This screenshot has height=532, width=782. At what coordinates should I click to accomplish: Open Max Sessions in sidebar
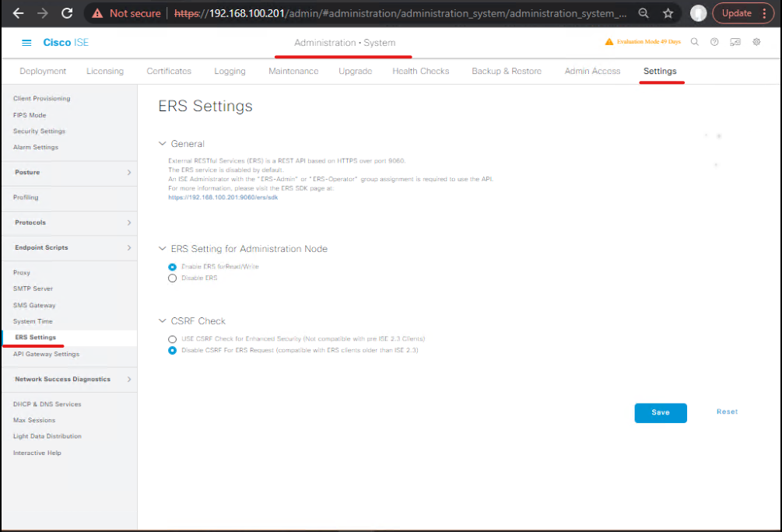click(34, 420)
